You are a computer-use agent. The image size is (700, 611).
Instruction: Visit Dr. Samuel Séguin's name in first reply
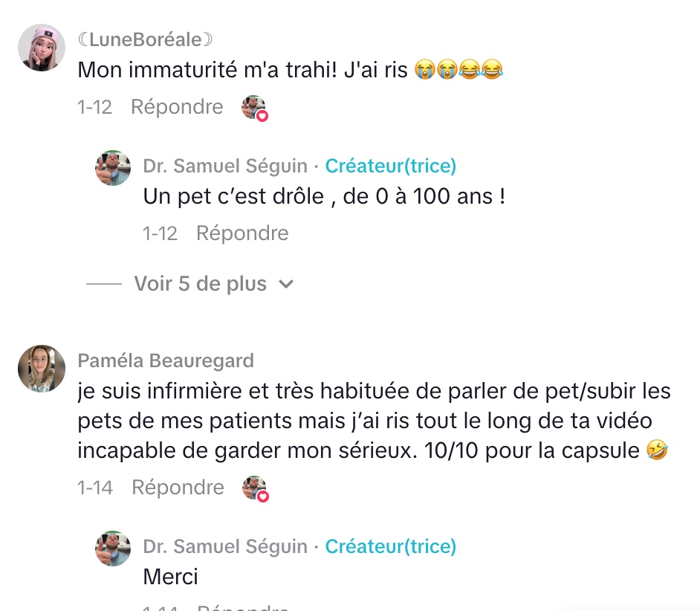point(224,166)
